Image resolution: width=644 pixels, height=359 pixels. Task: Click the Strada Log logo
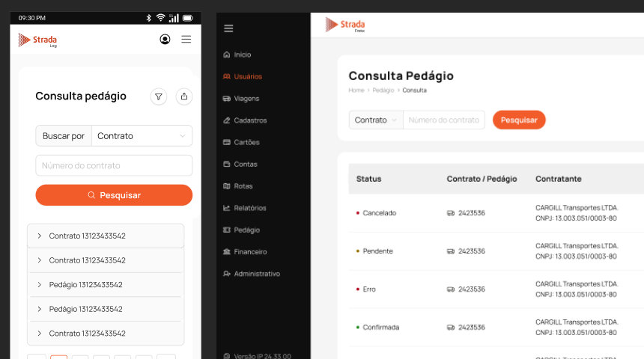click(x=37, y=40)
